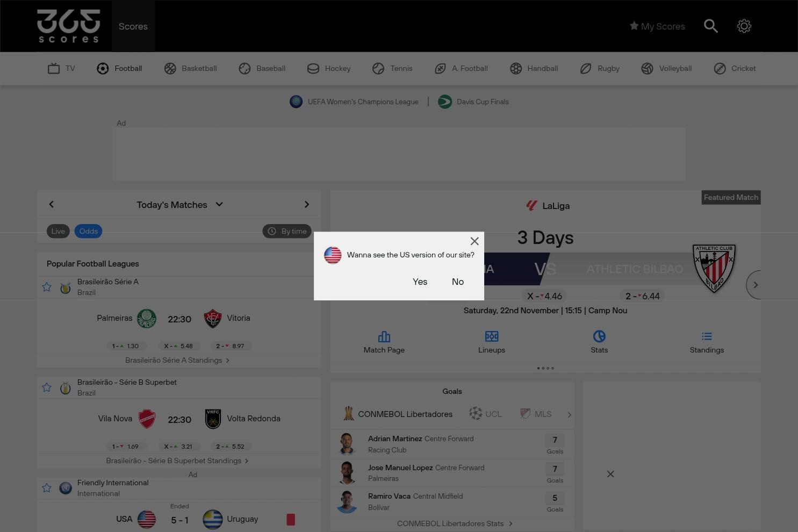798x532 pixels.
Task: Switch to Baseball scores
Action: [262, 68]
